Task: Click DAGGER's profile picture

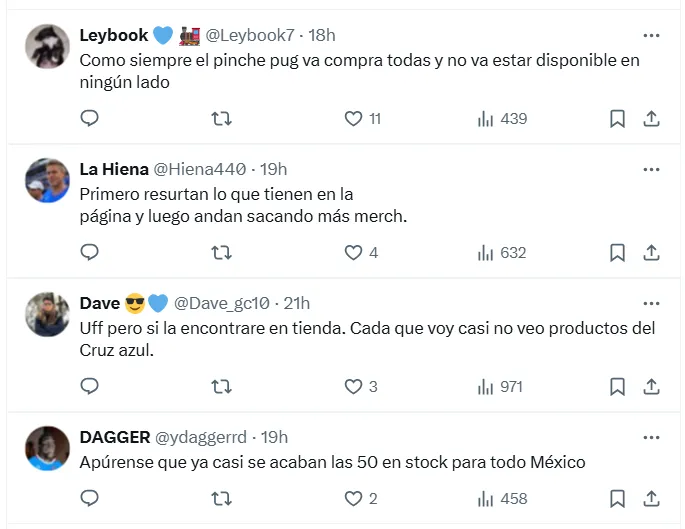Action: (46, 448)
